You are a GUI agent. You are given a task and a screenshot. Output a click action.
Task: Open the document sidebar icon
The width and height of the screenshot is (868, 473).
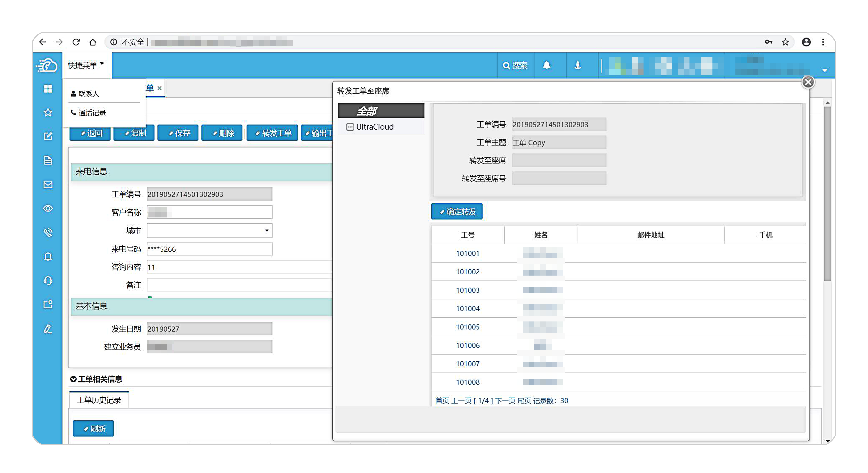pyautogui.click(x=48, y=160)
